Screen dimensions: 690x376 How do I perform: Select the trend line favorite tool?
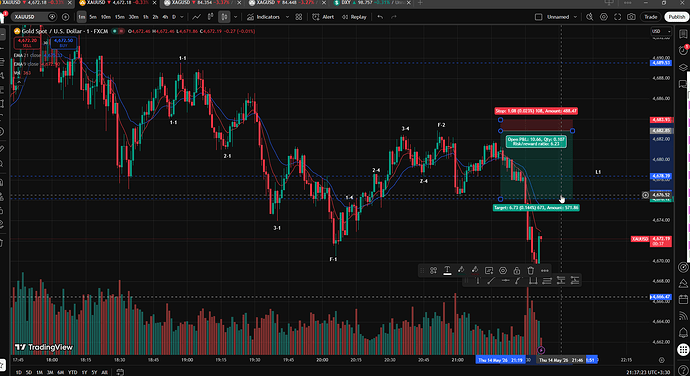click(491, 280)
